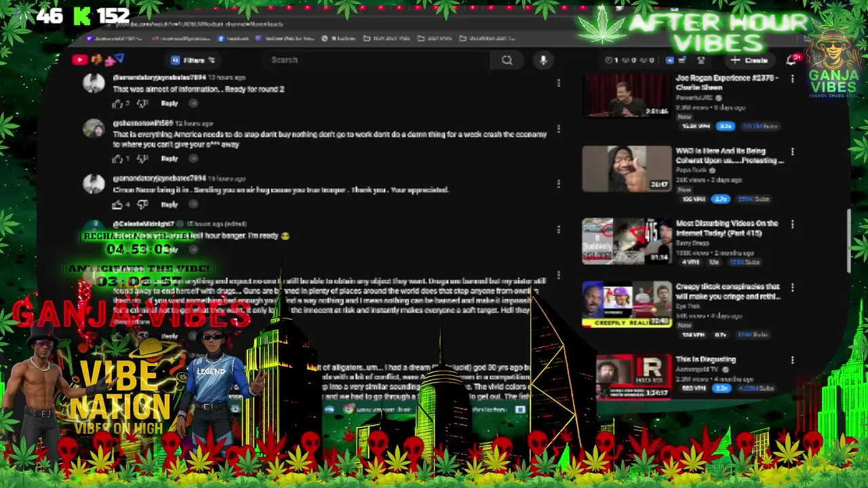Viewport: 868px width, 488px height.
Task: Open the Create button menu
Action: click(751, 60)
